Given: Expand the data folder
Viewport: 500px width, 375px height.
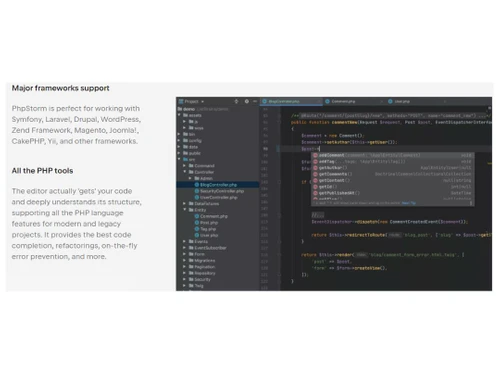Looking at the screenshot, I should click(179, 147).
